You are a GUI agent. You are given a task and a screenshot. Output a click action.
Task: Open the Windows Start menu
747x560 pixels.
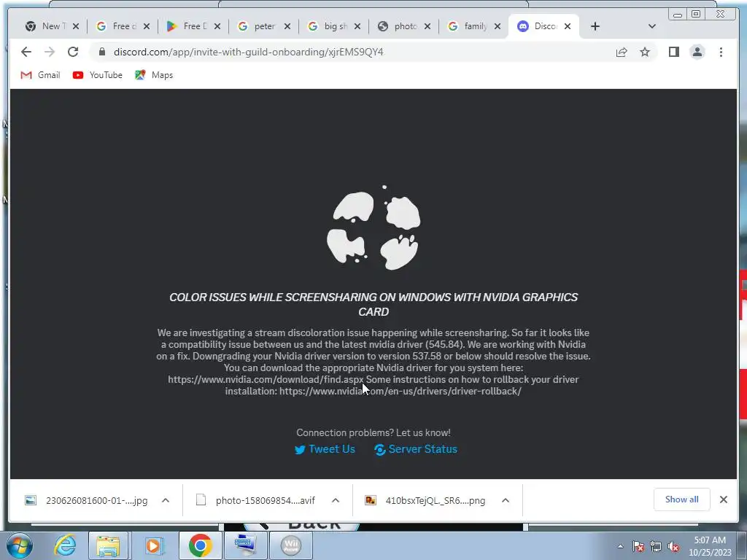pyautogui.click(x=18, y=545)
